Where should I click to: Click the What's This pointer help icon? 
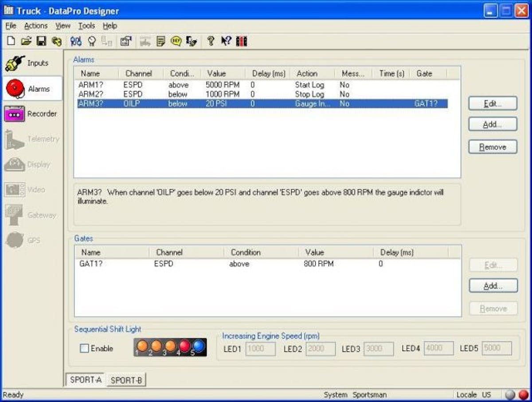point(226,41)
